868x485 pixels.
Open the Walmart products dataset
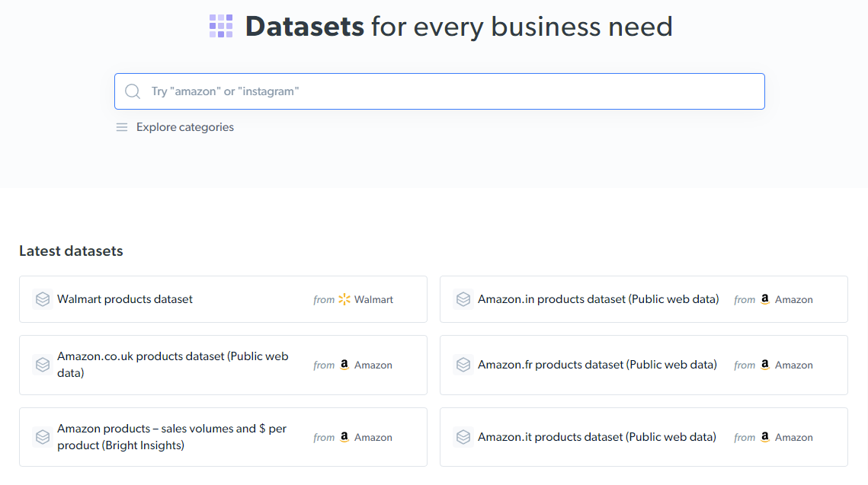coord(125,299)
